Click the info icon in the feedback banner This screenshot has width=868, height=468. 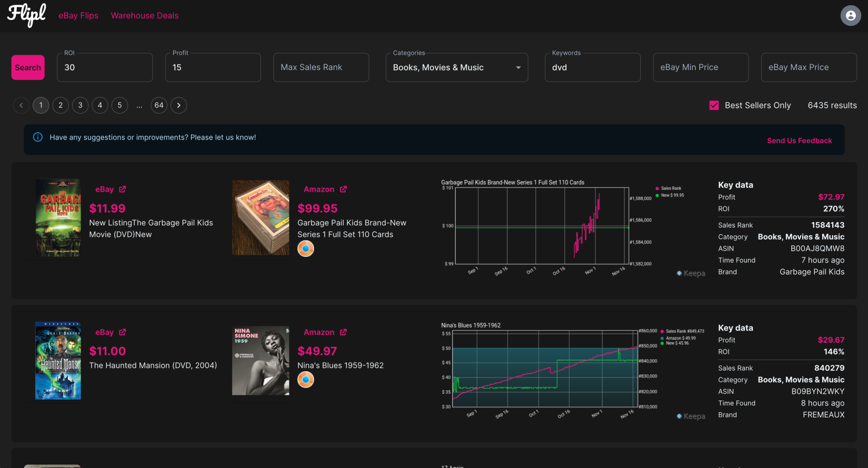(x=38, y=137)
